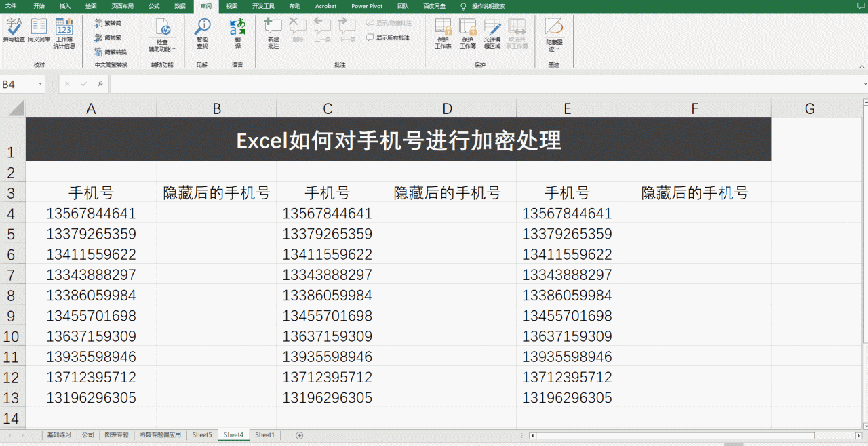Click sheet tab scroll left arrow
This screenshot has width=868, height=446.
[x=9, y=435]
